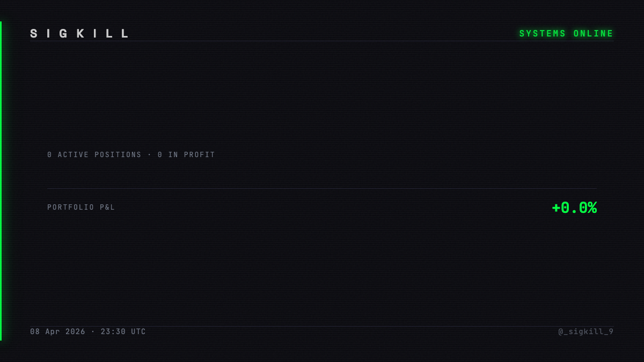This screenshot has height=362, width=644.
Task: Select the SYSTEMS ONLINE status indicator
Action: pyautogui.click(x=566, y=34)
